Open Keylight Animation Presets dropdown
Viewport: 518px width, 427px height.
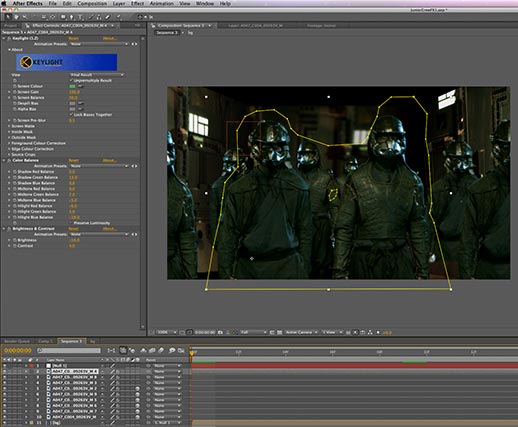[x=99, y=44]
